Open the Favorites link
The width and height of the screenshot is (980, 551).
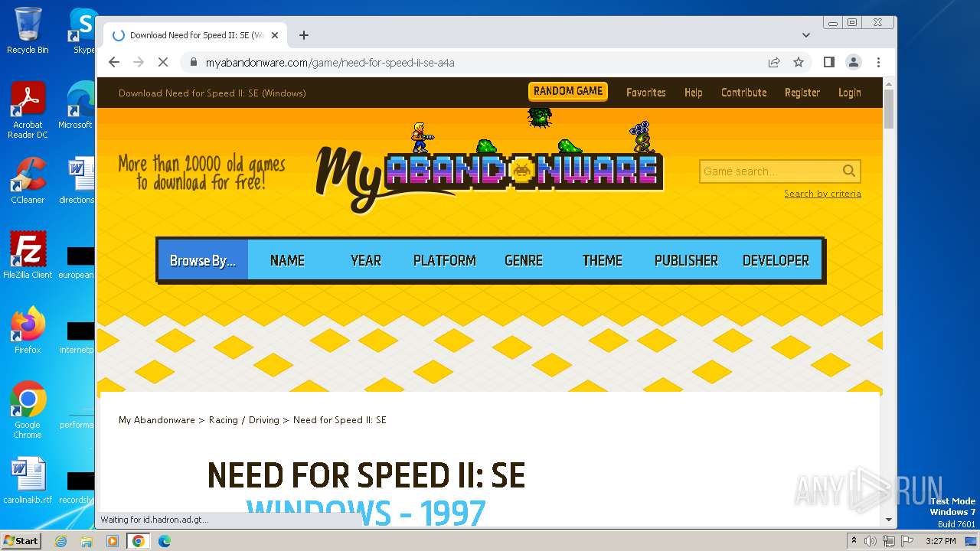pyautogui.click(x=646, y=93)
